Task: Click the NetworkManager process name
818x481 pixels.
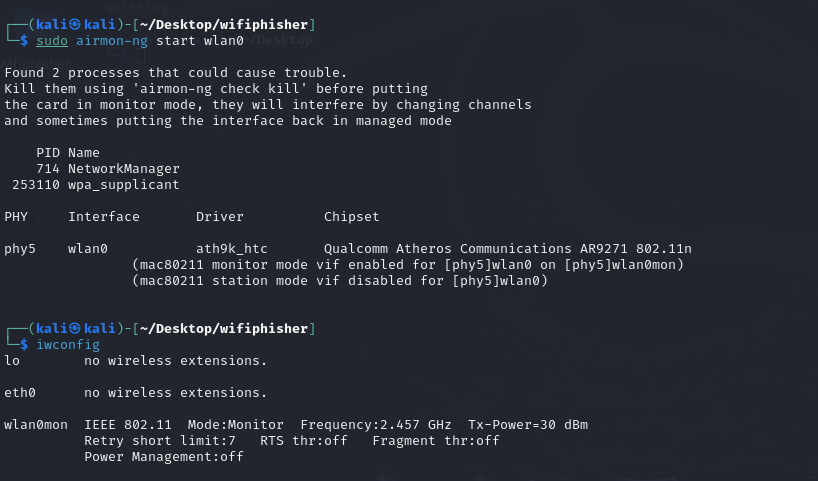Action: point(124,169)
